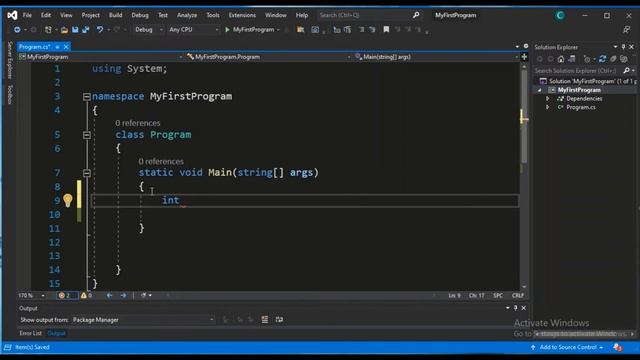Switch to the Error List tab

pos(31,333)
